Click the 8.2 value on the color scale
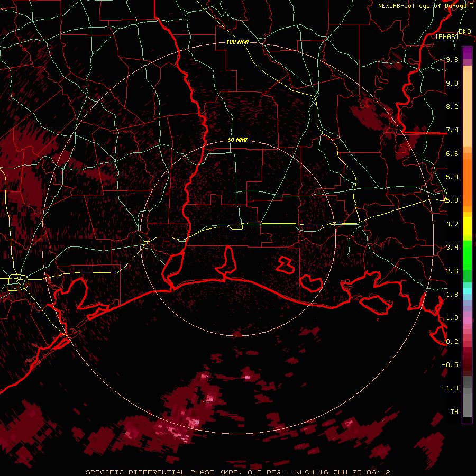The height and width of the screenshot is (476, 476). pos(452,106)
